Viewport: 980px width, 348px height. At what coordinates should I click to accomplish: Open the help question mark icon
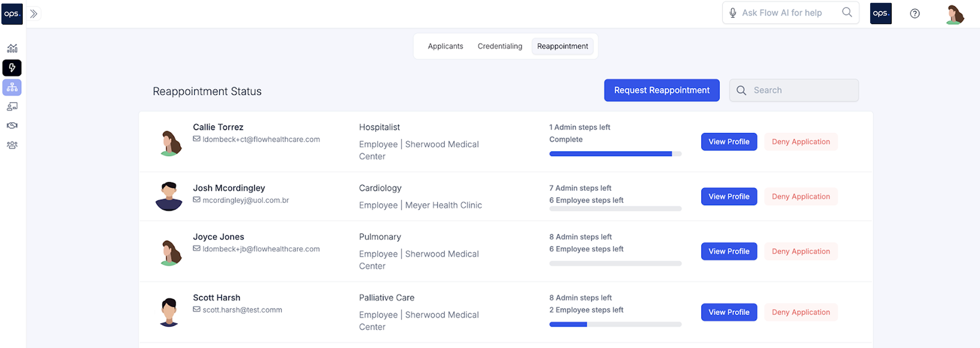915,14
